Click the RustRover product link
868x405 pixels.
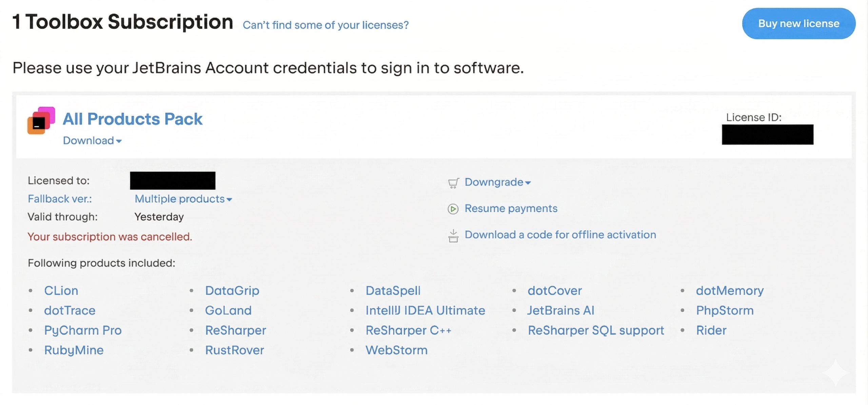click(x=234, y=350)
